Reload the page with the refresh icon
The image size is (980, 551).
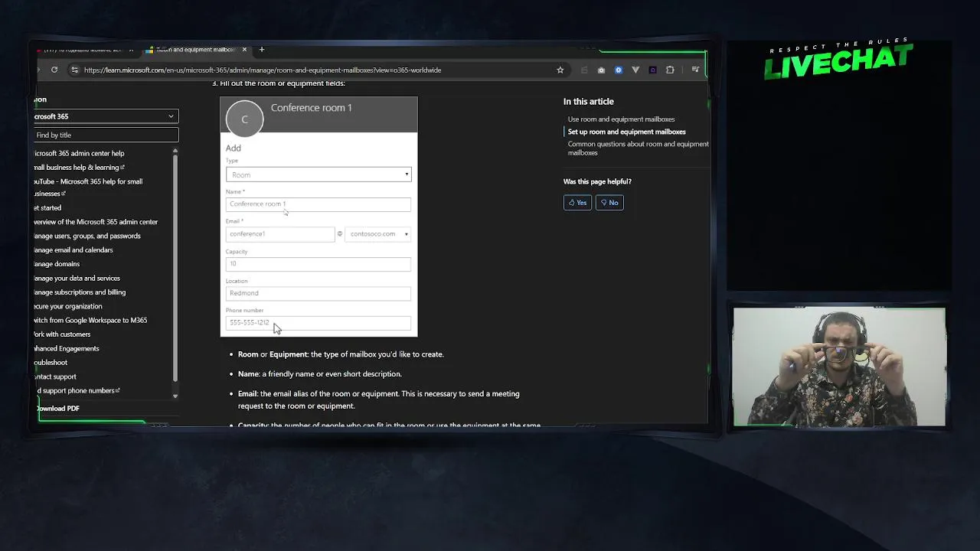point(54,70)
